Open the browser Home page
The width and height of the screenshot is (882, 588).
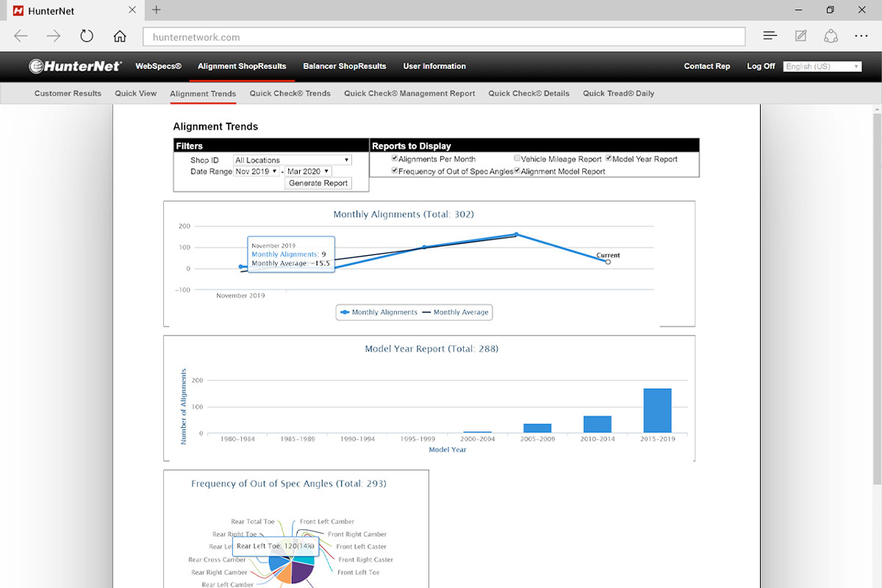pyautogui.click(x=120, y=35)
